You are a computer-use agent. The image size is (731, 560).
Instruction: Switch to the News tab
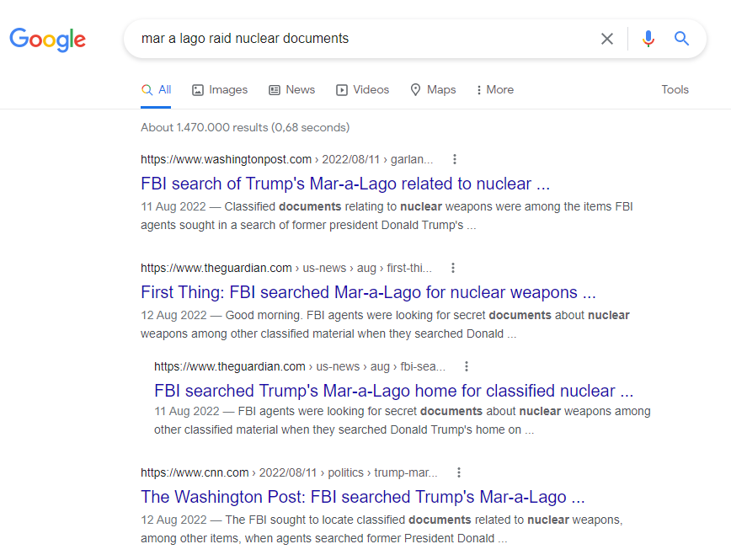[292, 89]
